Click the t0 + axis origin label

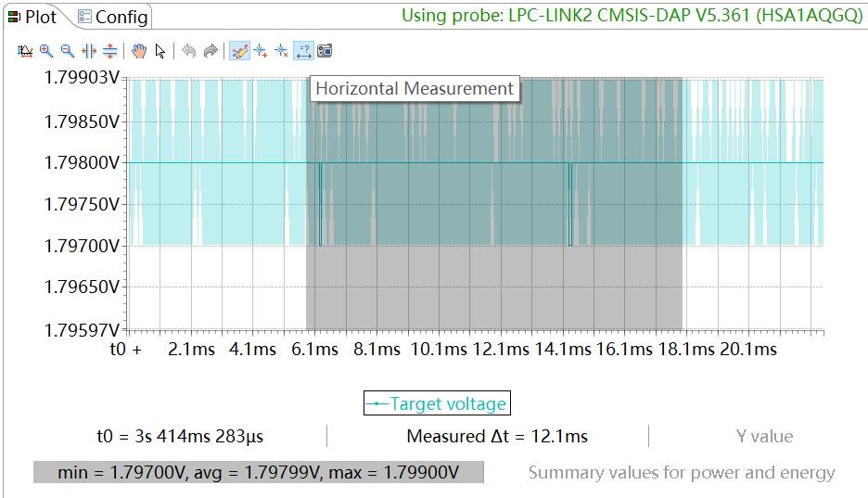(126, 349)
